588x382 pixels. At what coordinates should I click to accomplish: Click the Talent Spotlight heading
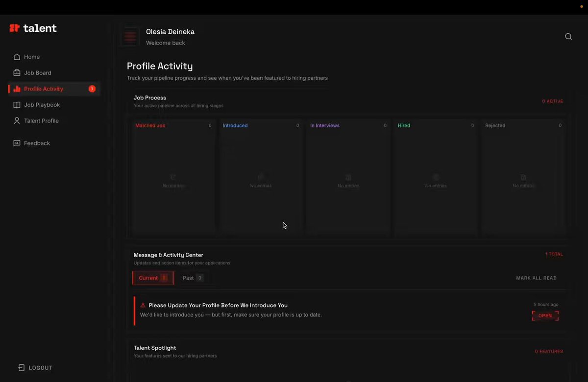[155, 348]
